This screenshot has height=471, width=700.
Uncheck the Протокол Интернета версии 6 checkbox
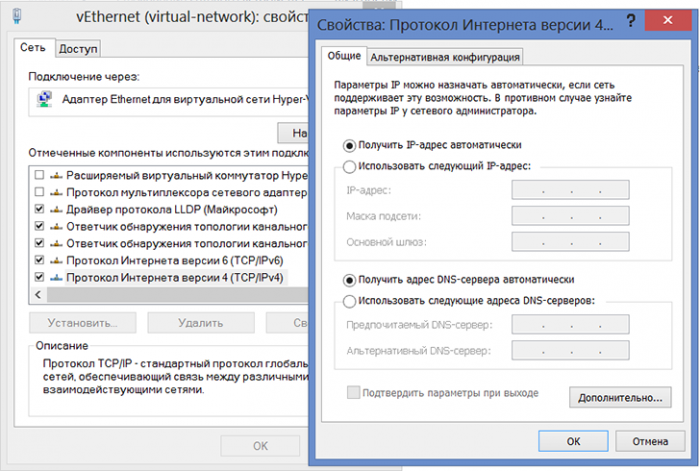(x=39, y=260)
